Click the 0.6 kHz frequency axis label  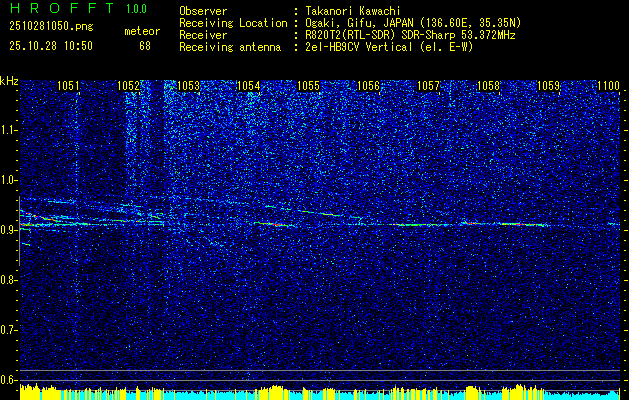click(x=8, y=380)
